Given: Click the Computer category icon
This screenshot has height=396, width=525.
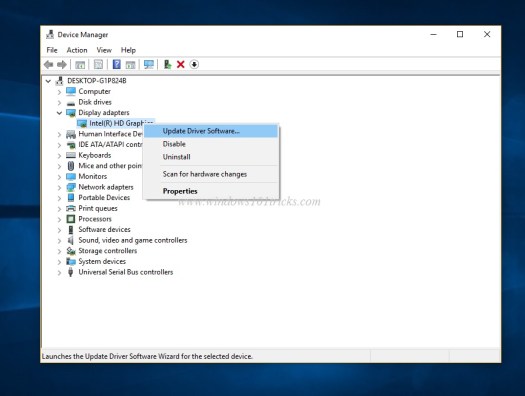Looking at the screenshot, I should pyautogui.click(x=71, y=91).
